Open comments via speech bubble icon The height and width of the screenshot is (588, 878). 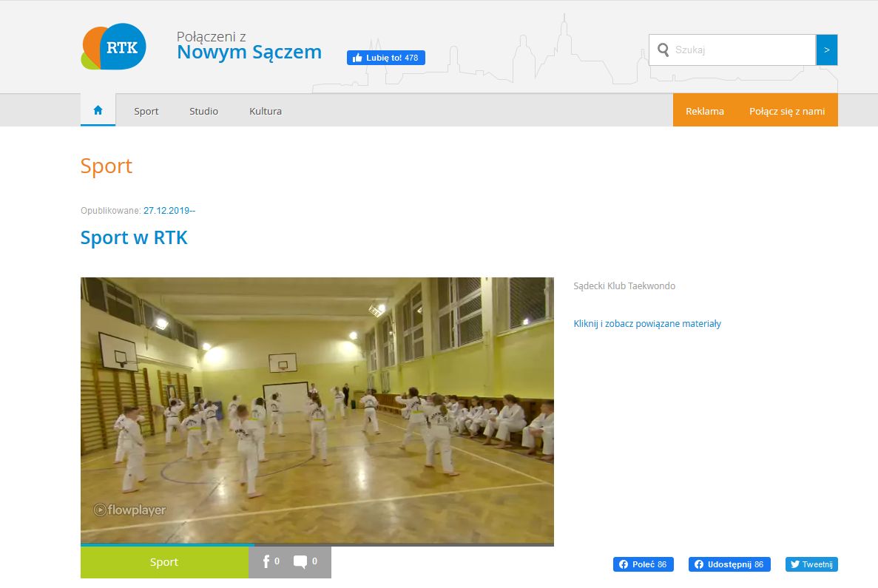300,562
